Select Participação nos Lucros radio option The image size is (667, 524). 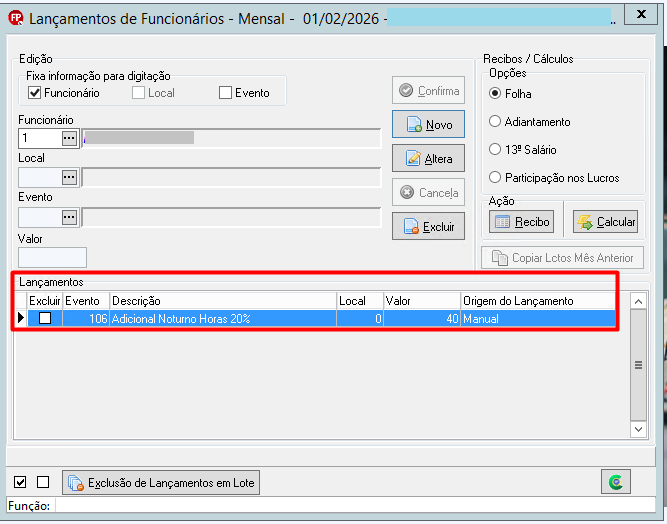tap(495, 177)
